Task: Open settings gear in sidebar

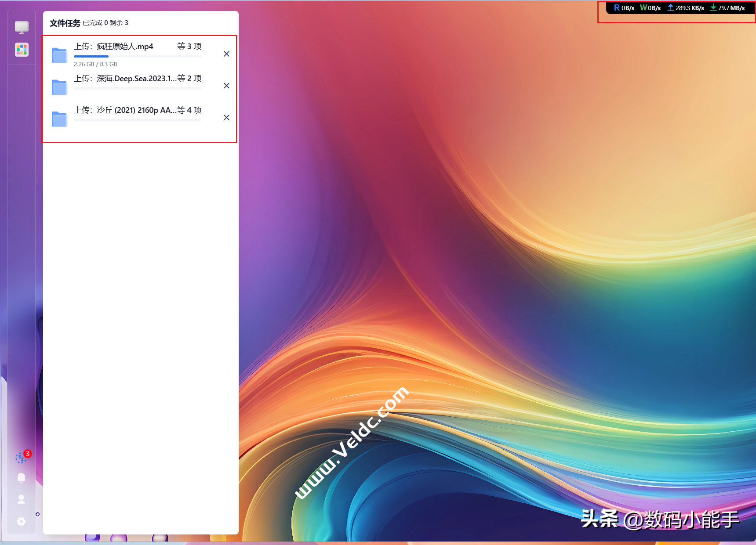Action: [x=21, y=521]
